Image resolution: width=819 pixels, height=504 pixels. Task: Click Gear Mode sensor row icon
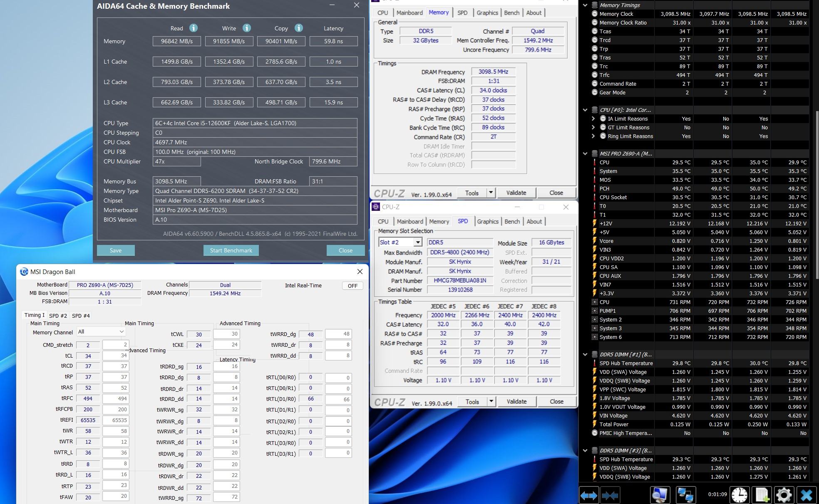595,92
